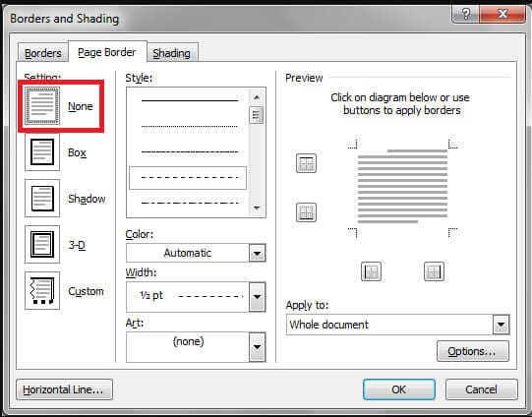Switch to the Borders tab
The height and width of the screenshot is (417, 532).
point(42,53)
